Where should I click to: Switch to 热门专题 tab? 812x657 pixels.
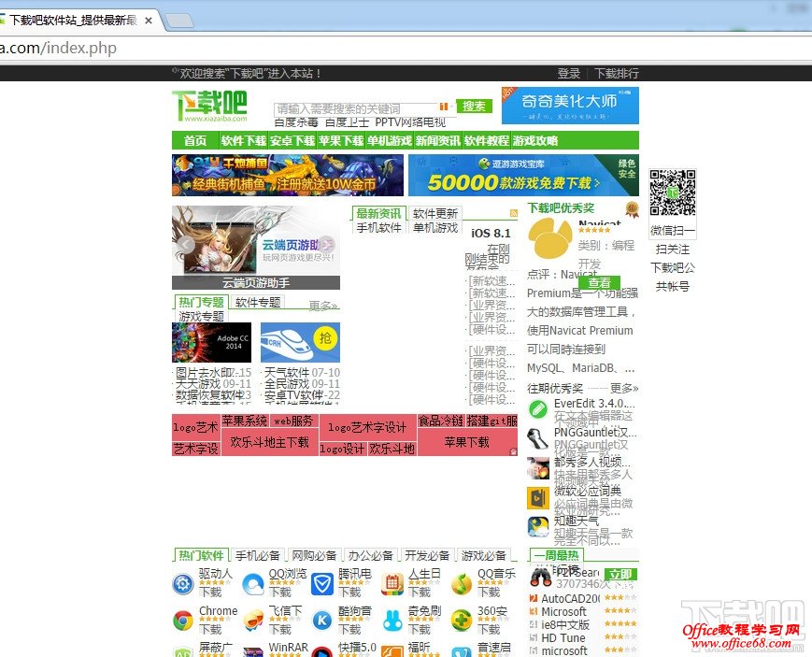(x=202, y=302)
